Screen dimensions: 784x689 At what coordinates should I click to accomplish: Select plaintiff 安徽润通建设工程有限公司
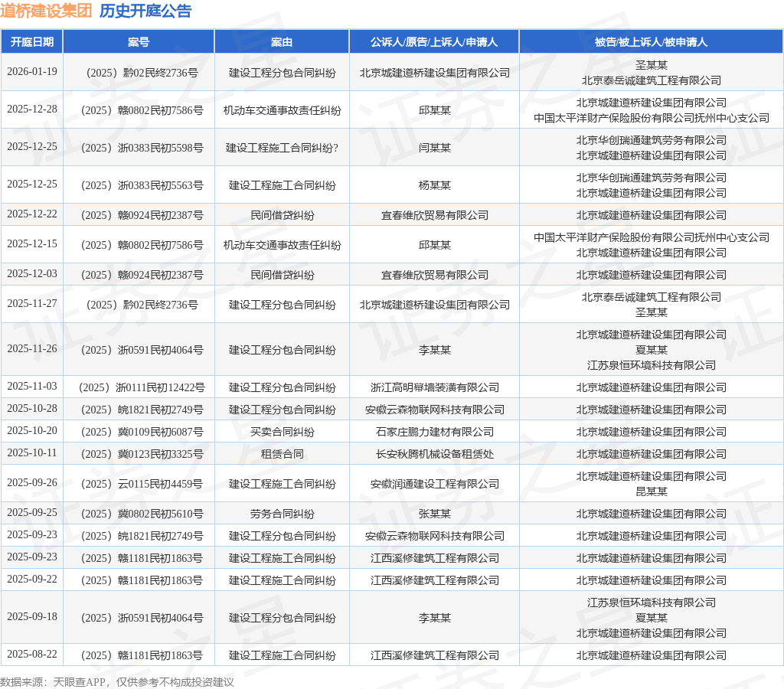[x=435, y=484]
